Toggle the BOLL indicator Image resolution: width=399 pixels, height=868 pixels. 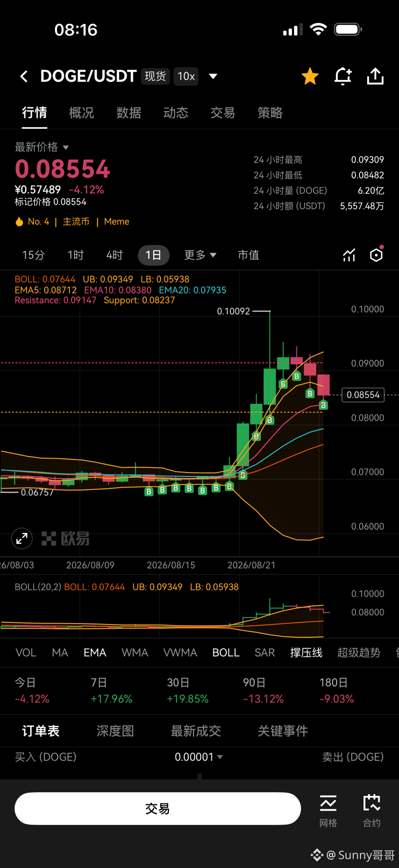coord(226,653)
